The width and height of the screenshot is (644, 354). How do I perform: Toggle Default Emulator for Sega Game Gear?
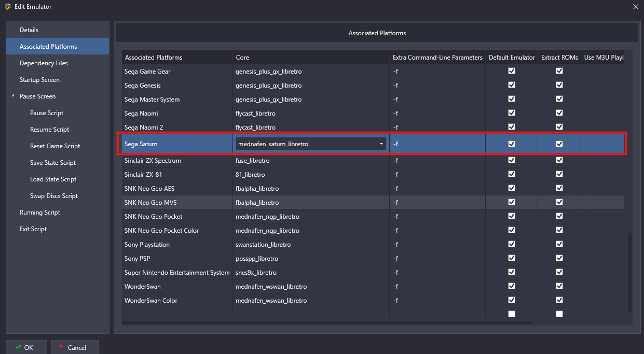(x=512, y=71)
